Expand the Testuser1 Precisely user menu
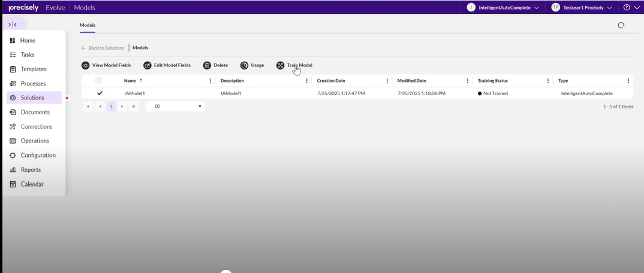Image resolution: width=644 pixels, height=273 pixels. 582,7
